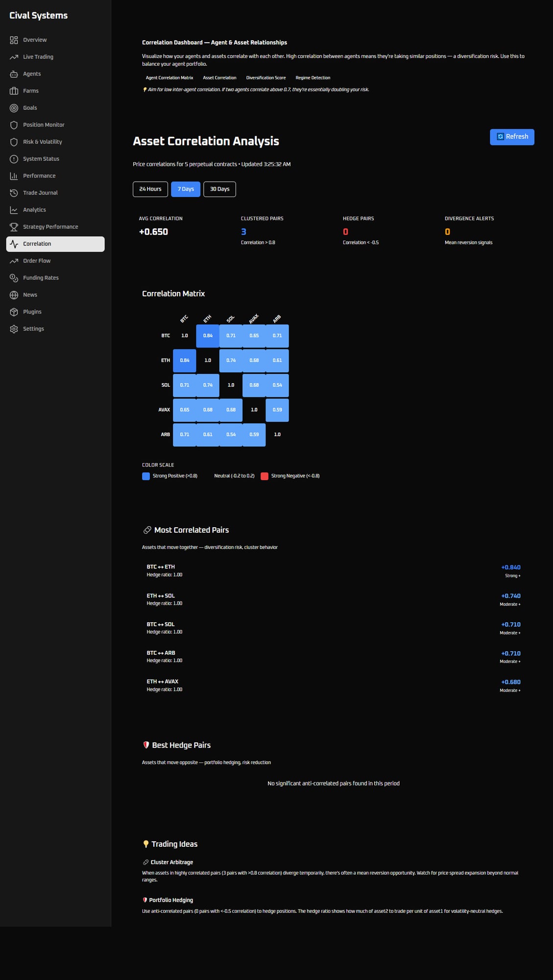
Task: Click the Live Trading chart icon
Action: coord(14,57)
